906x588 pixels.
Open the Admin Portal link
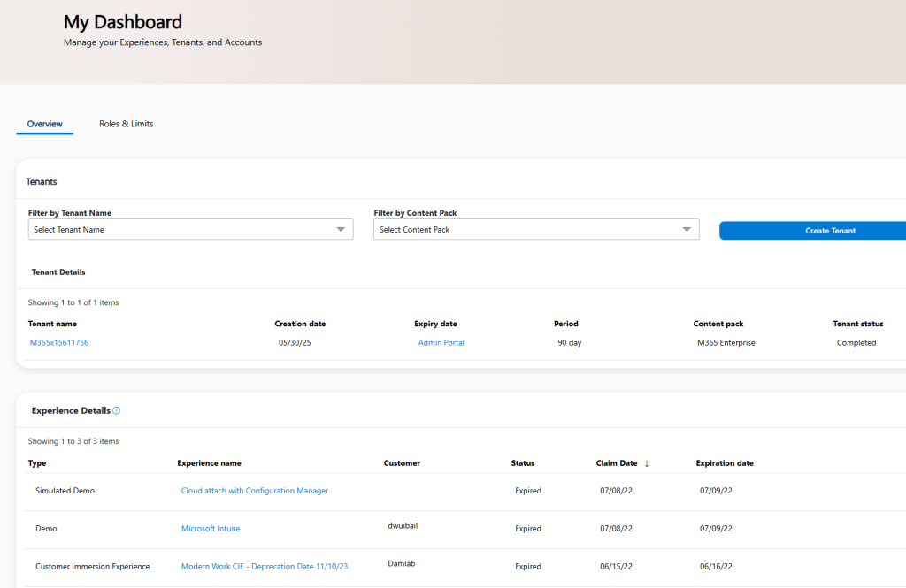441,342
